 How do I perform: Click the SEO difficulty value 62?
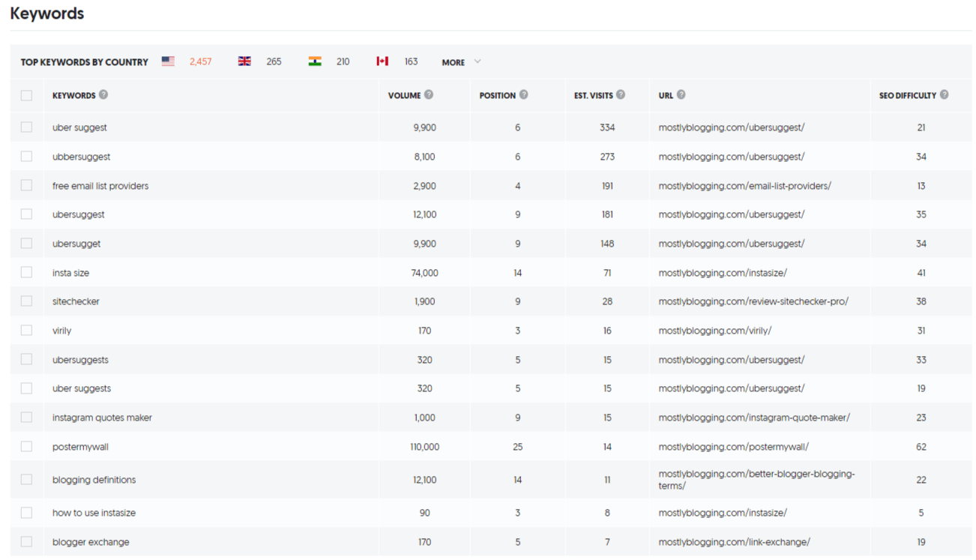(x=921, y=447)
